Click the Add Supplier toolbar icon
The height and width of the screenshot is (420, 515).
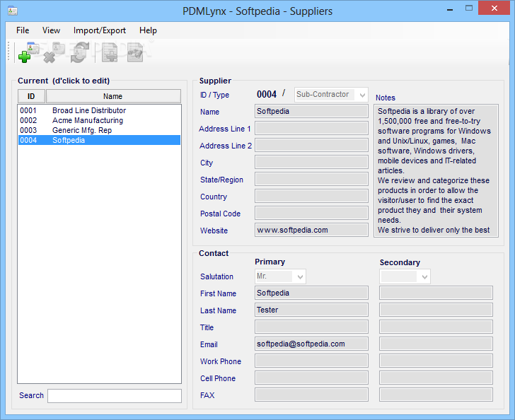pos(28,52)
